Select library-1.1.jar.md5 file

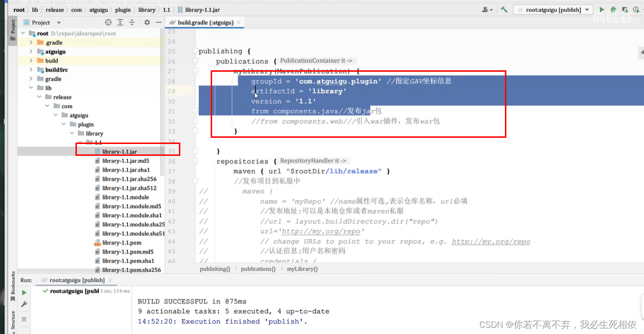[x=125, y=161]
